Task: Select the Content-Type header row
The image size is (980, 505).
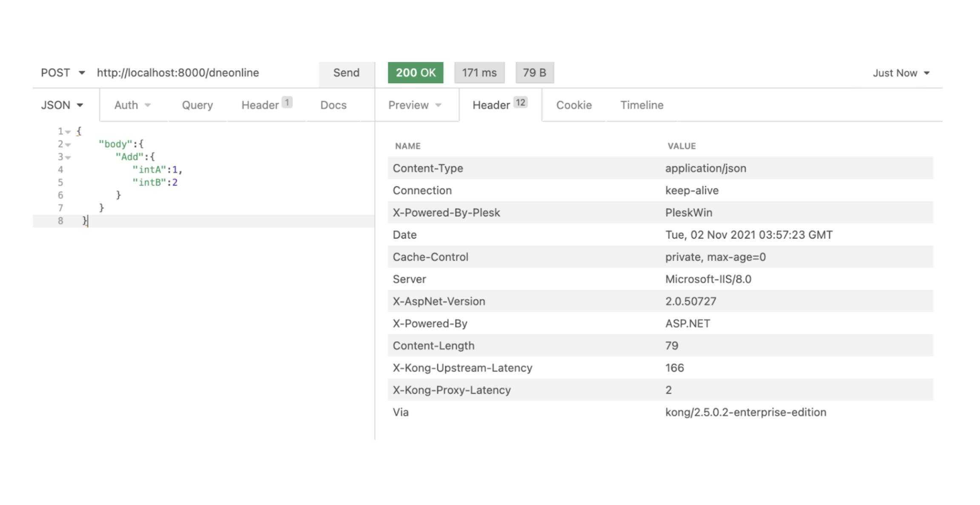Action: click(x=553, y=168)
